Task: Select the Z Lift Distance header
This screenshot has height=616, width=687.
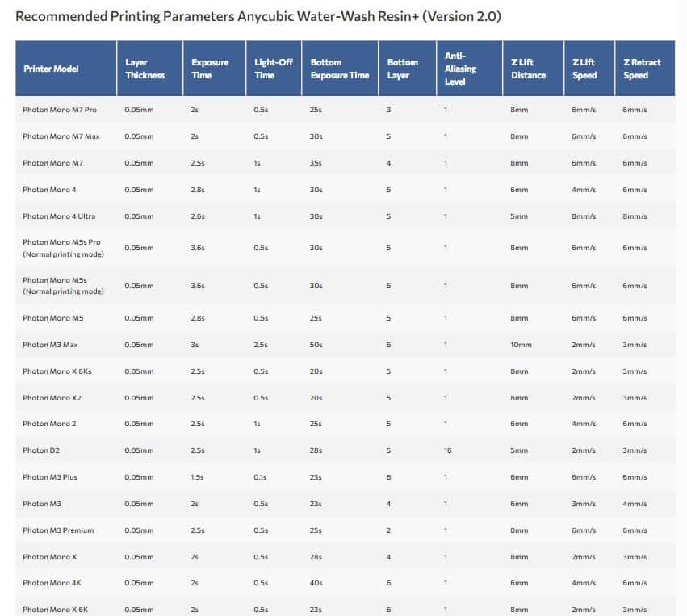Action: tap(528, 69)
